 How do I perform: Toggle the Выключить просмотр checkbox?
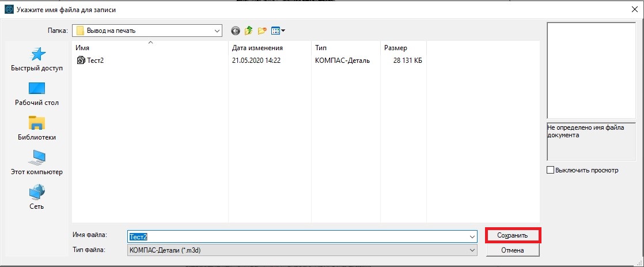[x=550, y=170]
